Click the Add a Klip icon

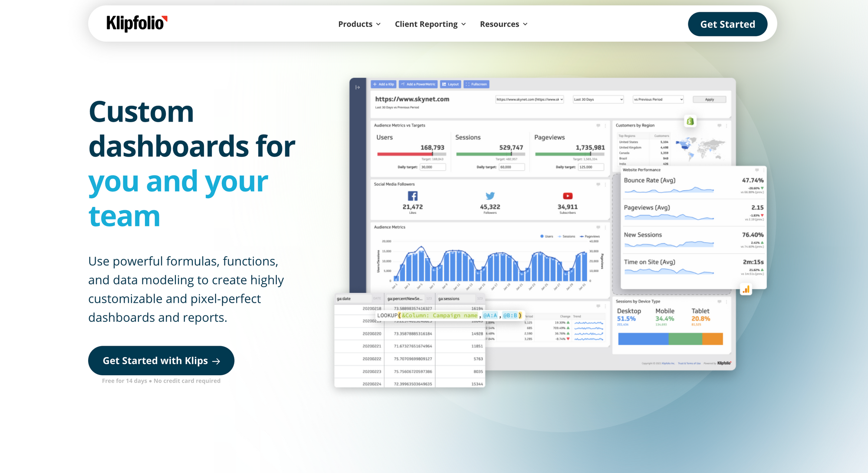(383, 85)
